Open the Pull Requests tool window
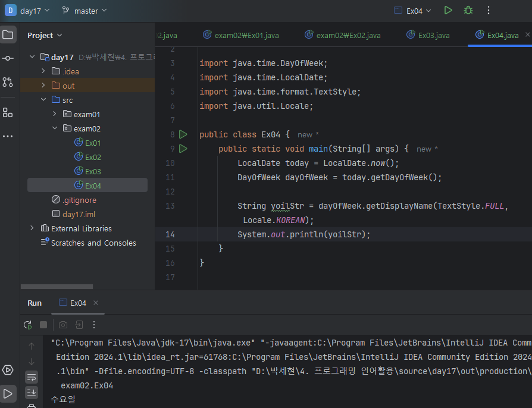532x408 pixels. pyautogui.click(x=8, y=82)
